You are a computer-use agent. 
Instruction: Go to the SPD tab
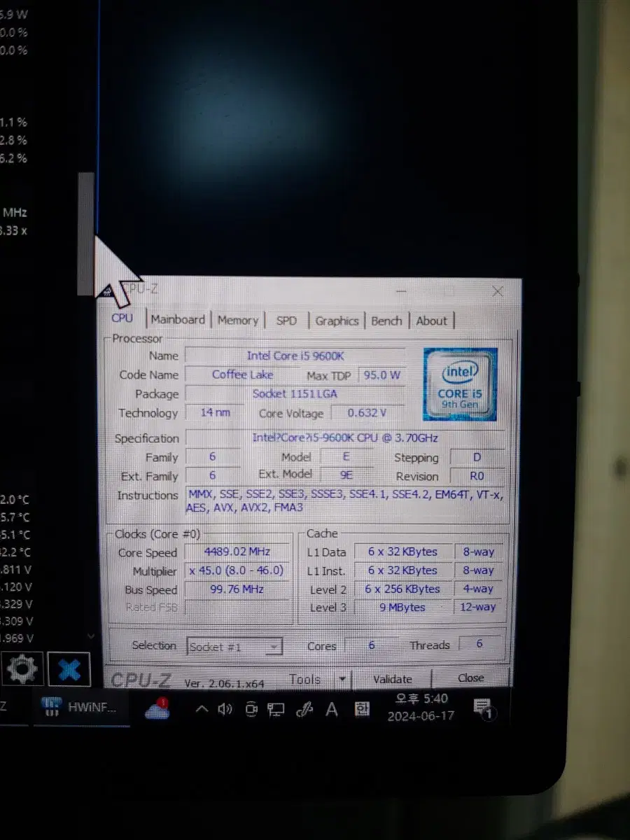tap(286, 321)
